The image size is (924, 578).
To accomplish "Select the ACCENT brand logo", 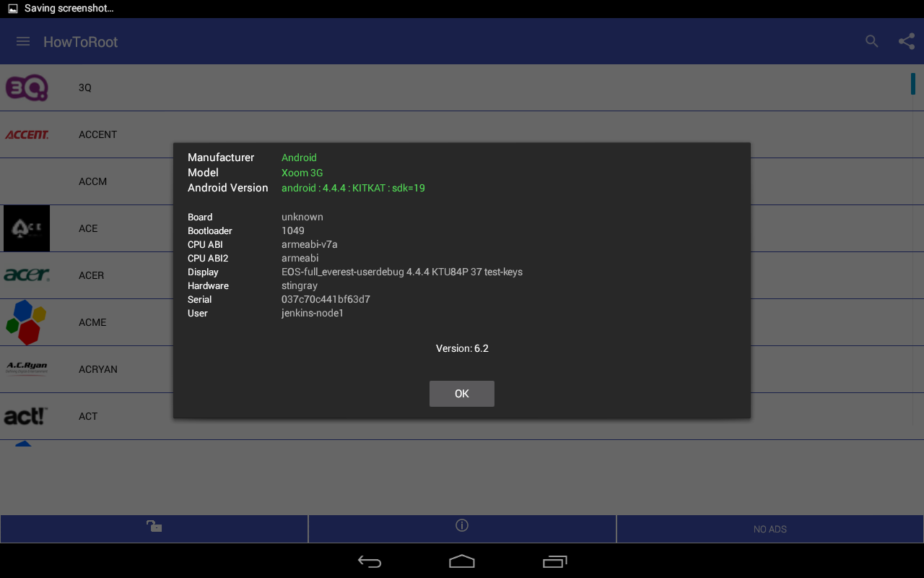I will pyautogui.click(x=27, y=134).
